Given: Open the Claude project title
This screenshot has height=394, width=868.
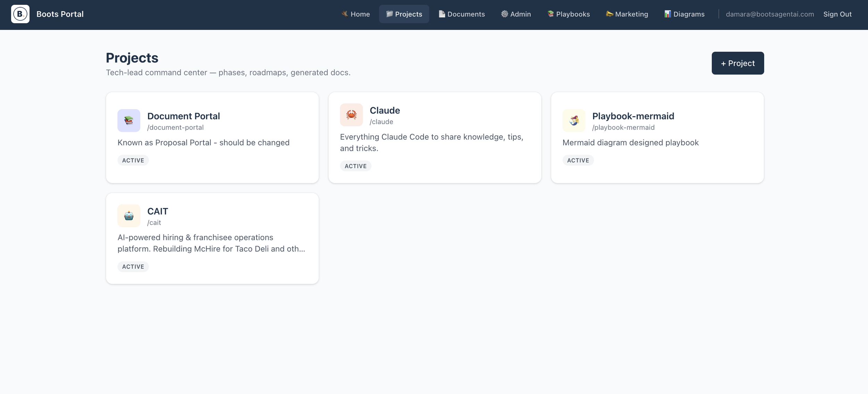Looking at the screenshot, I should coord(385,110).
